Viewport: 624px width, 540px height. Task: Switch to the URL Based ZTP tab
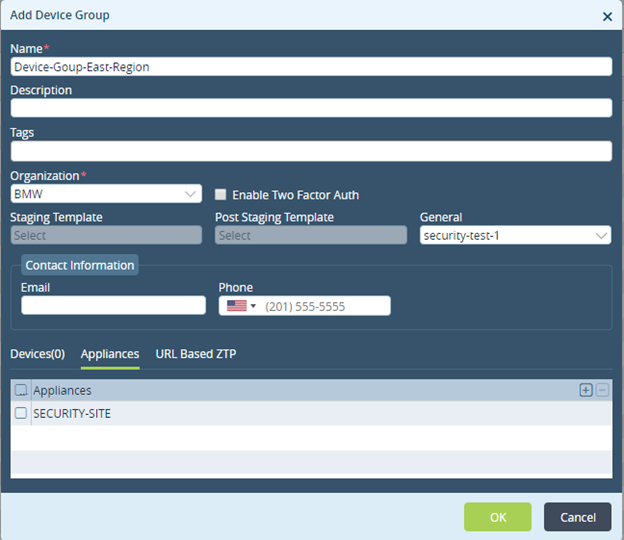[x=196, y=354]
